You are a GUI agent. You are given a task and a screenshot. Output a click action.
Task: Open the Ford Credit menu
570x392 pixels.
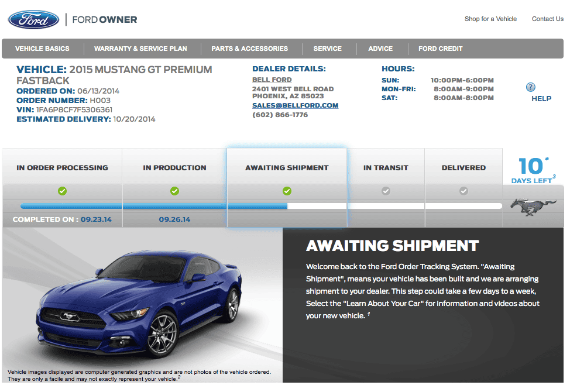441,49
